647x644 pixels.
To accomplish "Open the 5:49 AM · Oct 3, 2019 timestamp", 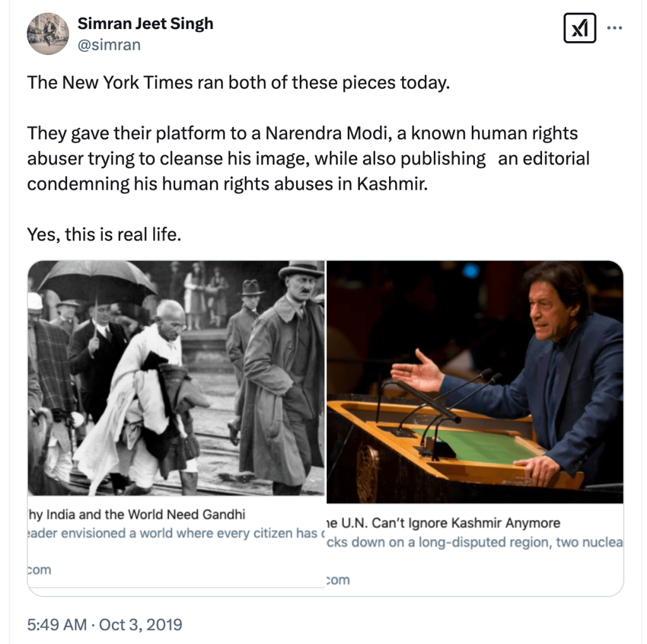I will 104,625.
